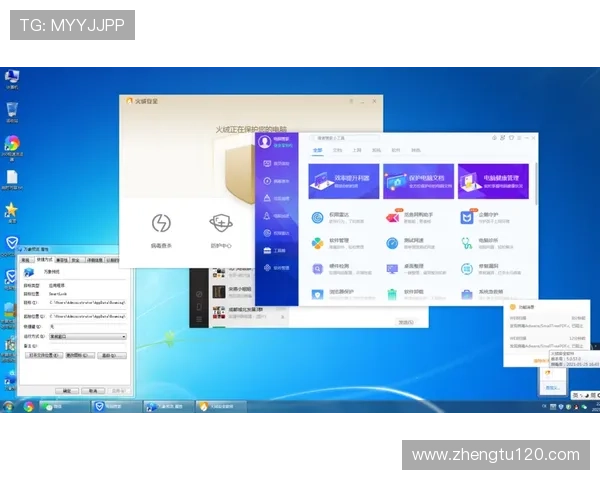
Task: Open the 企鹅守护 tool
Action: pyautogui.click(x=467, y=217)
